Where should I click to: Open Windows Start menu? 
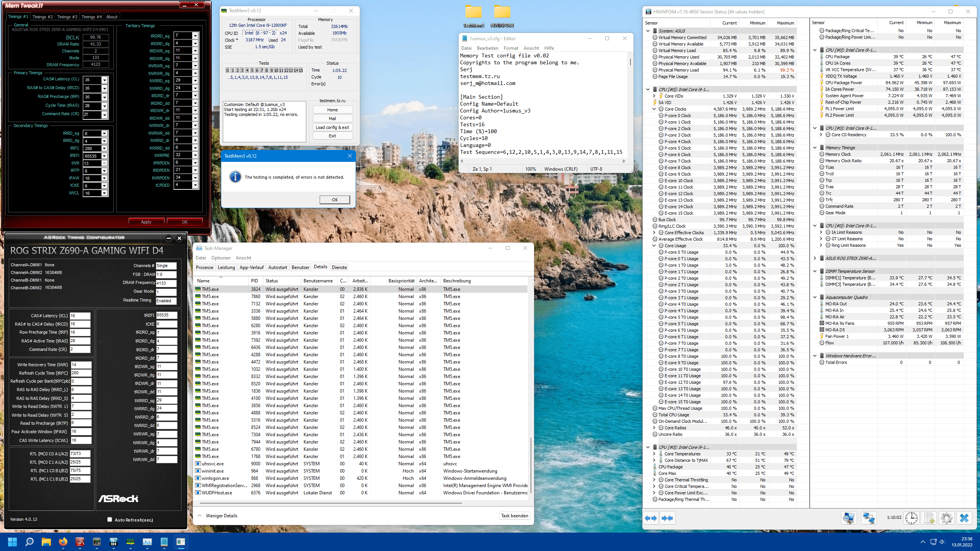(12, 542)
